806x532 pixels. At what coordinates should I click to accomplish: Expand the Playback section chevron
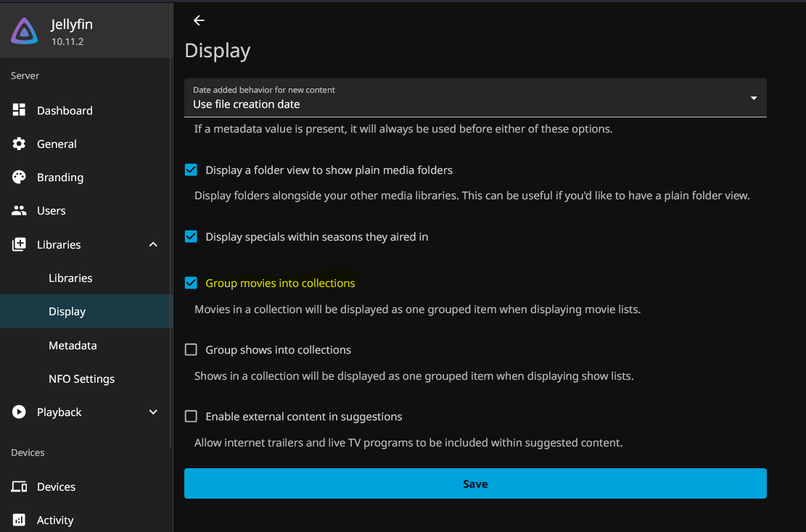click(x=153, y=412)
